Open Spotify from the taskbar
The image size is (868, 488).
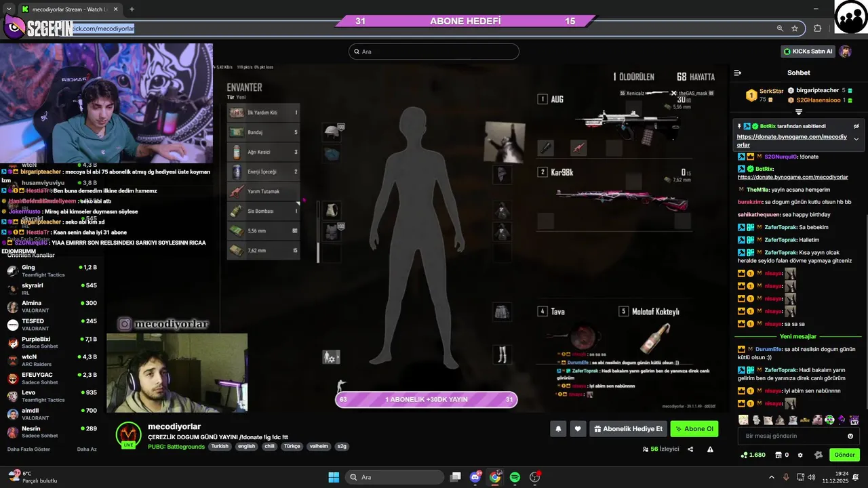tap(515, 477)
